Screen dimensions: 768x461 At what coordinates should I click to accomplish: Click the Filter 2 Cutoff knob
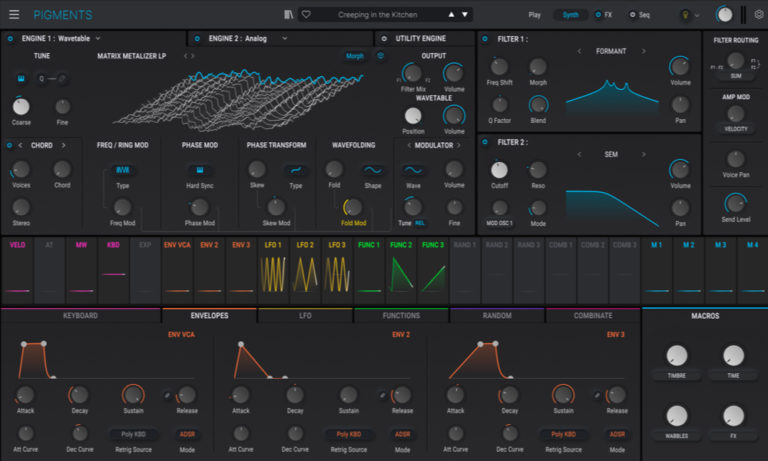pos(498,170)
